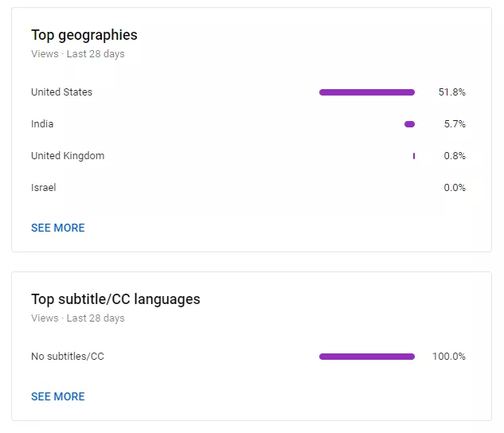Click SEE MORE under Top geographies
The image size is (504, 433).
(57, 228)
